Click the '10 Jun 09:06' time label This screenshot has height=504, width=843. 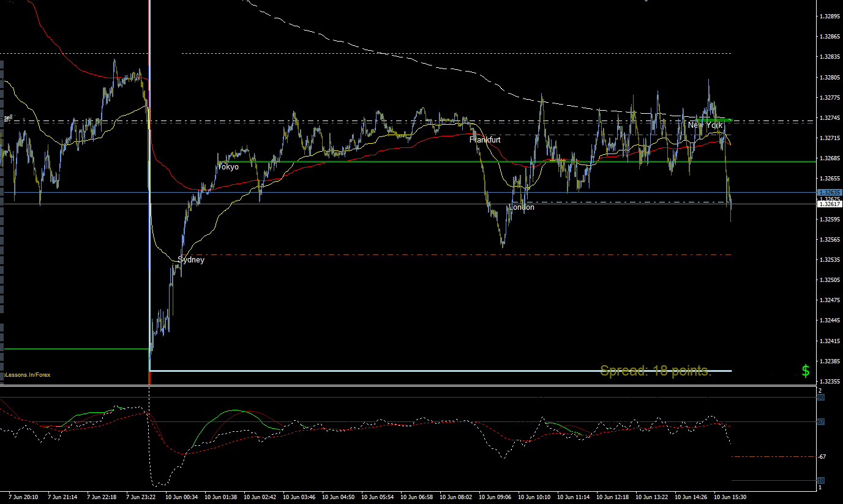click(x=495, y=497)
